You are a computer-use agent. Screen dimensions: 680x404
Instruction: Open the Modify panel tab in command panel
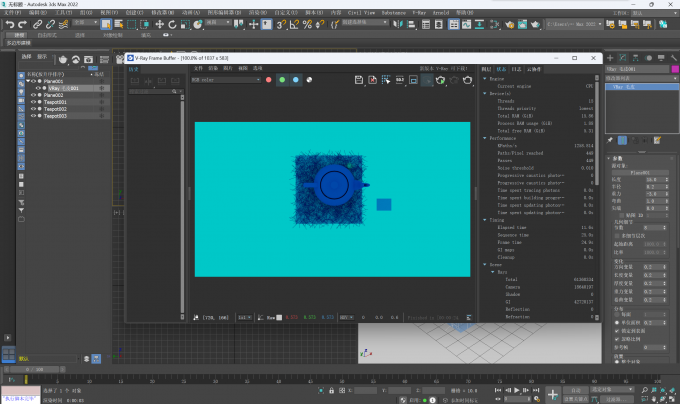coord(622,57)
